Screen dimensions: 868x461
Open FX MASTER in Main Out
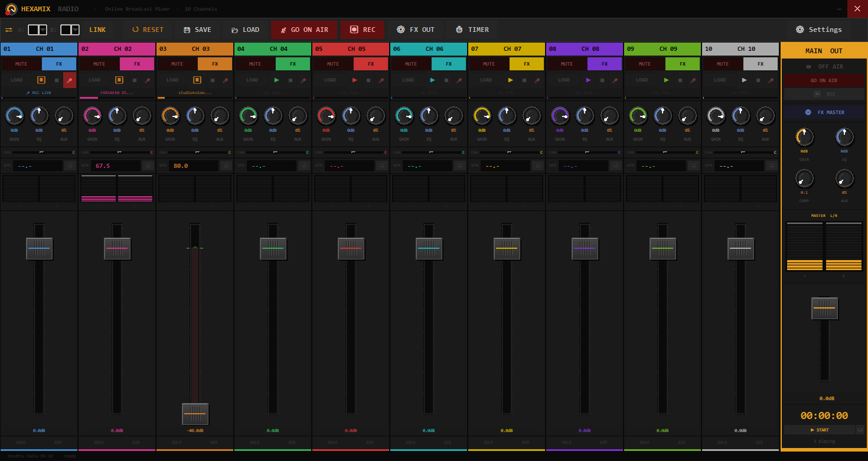pos(824,112)
